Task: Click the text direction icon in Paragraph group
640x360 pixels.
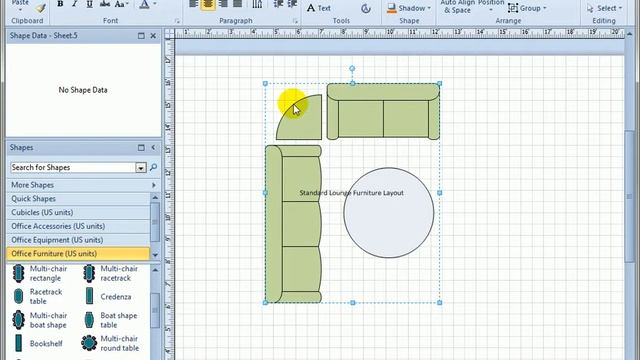Action: pos(257,4)
